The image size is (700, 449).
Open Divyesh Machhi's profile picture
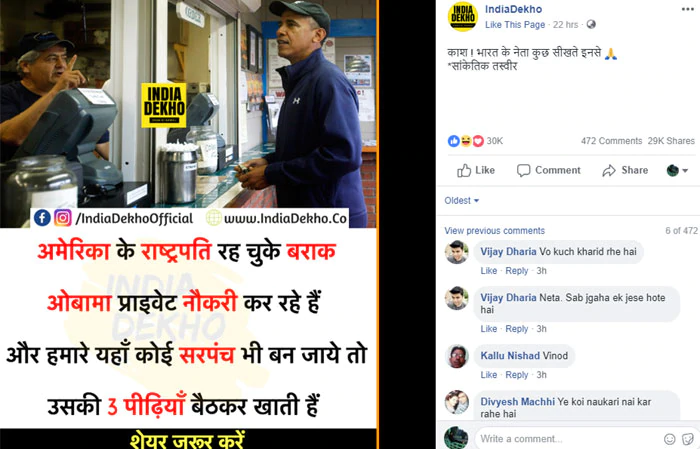coord(457,403)
